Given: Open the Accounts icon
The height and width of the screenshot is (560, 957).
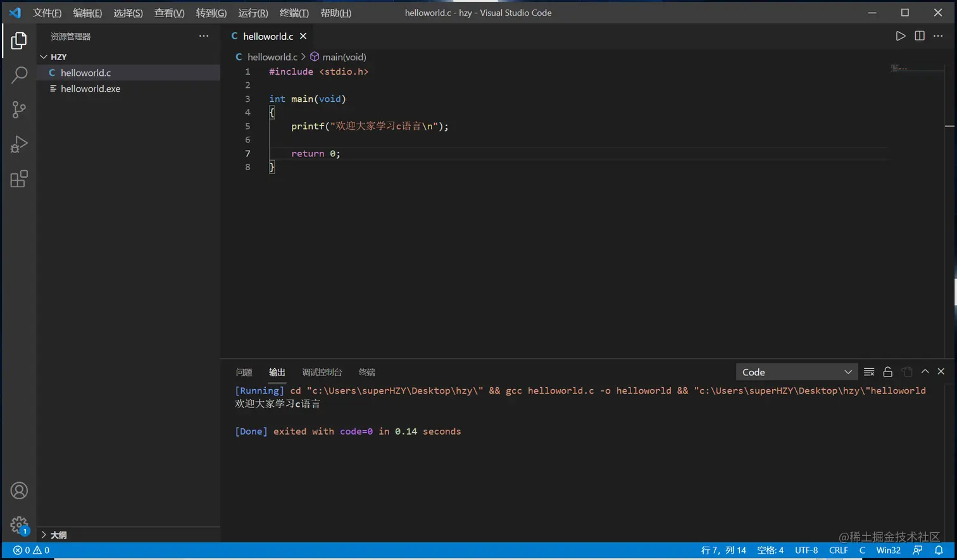Looking at the screenshot, I should coord(19,490).
